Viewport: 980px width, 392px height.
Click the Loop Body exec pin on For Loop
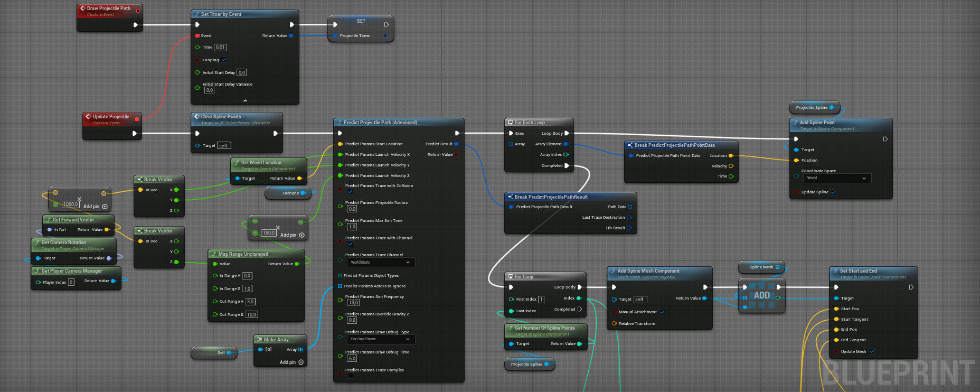[x=579, y=287]
